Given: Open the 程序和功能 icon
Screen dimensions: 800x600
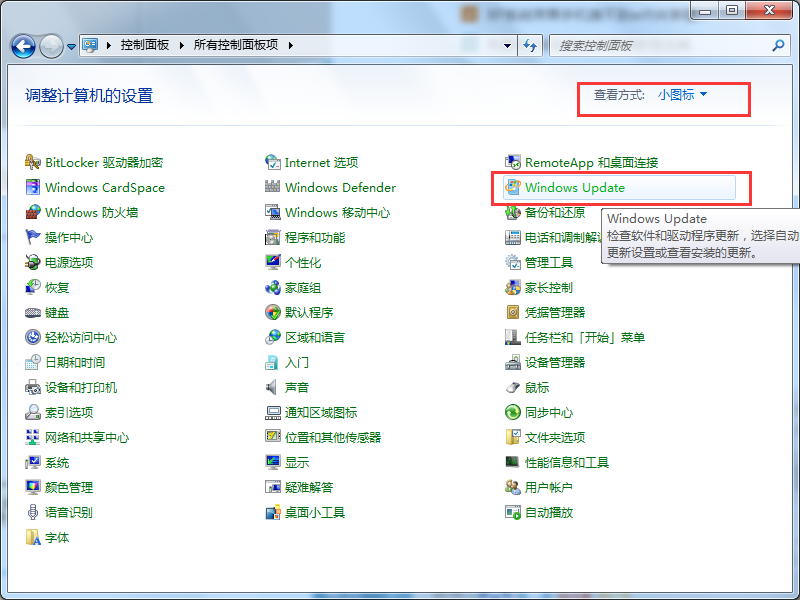Looking at the screenshot, I should point(272,237).
